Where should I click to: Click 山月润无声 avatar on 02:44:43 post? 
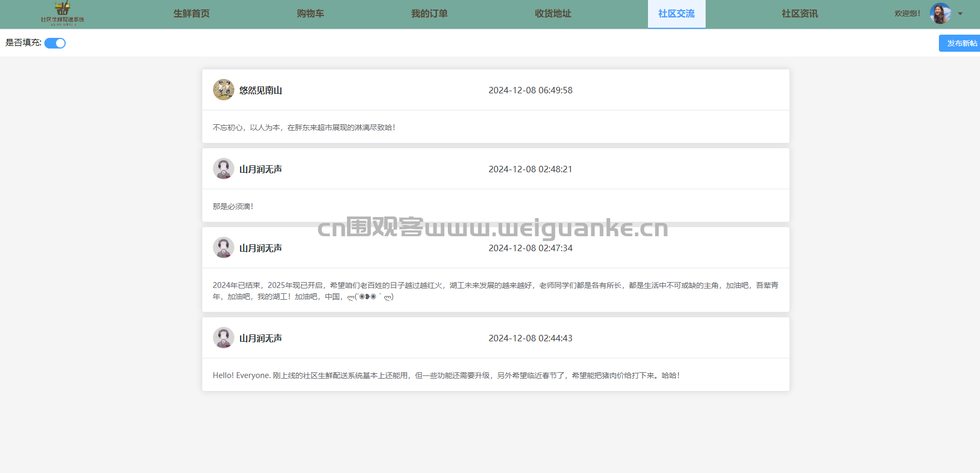point(223,338)
